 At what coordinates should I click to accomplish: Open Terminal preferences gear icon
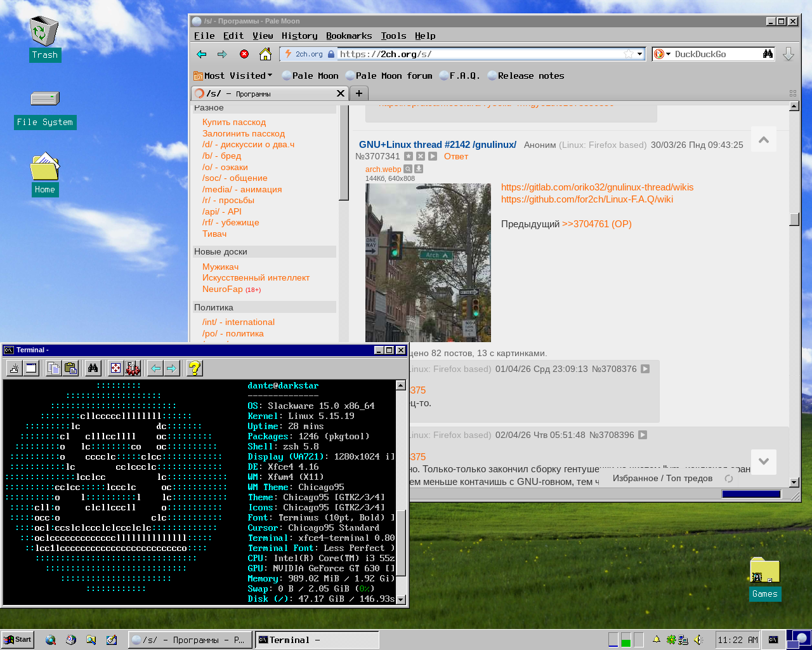pos(133,368)
